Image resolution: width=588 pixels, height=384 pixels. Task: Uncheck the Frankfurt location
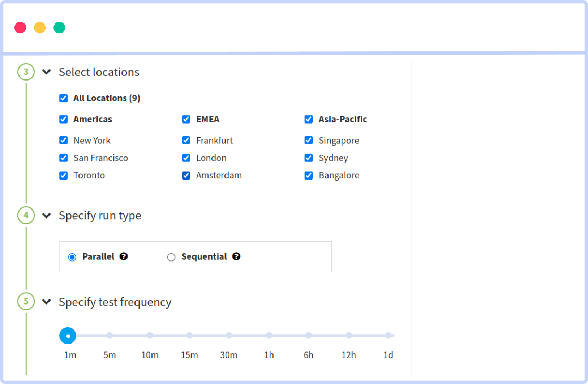(186, 140)
